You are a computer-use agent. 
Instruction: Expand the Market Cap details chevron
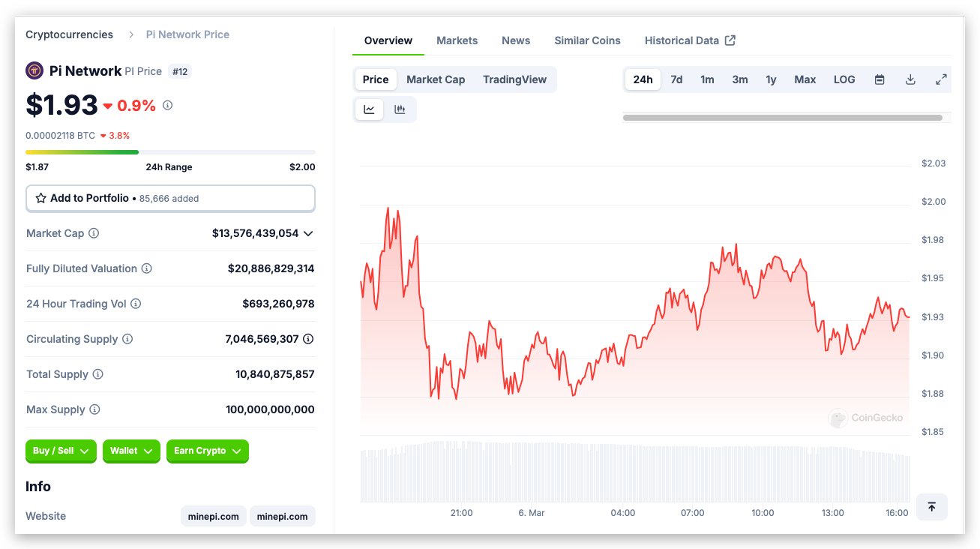coord(308,233)
